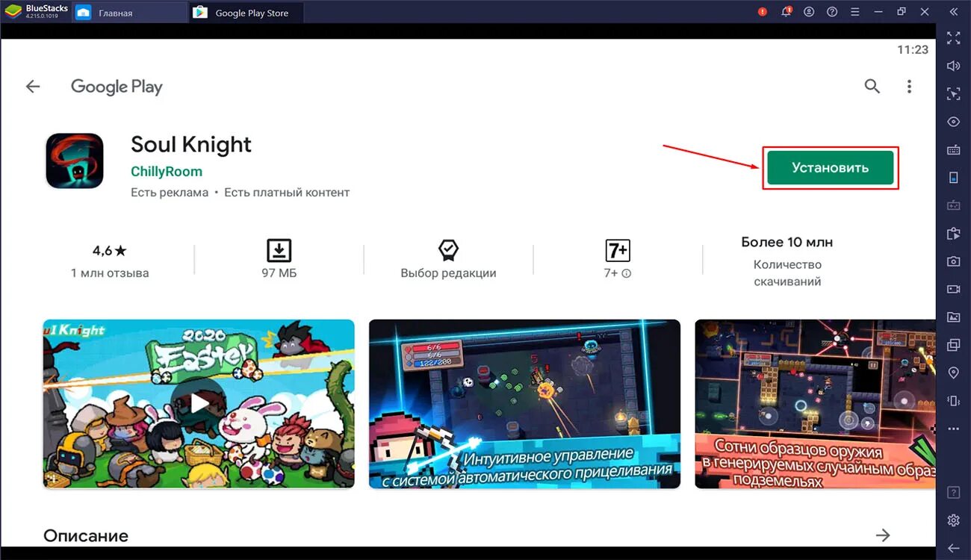Open the media folder sidebar icon
This screenshot has height=560, width=971.
(953, 317)
